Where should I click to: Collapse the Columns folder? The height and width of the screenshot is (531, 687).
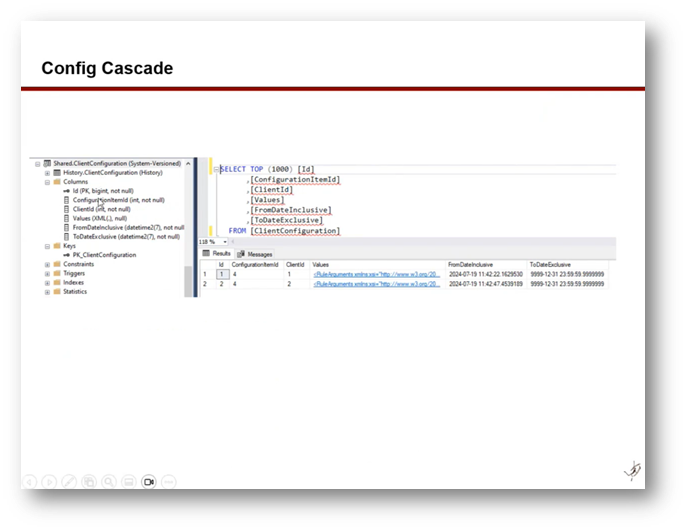pos(47,182)
